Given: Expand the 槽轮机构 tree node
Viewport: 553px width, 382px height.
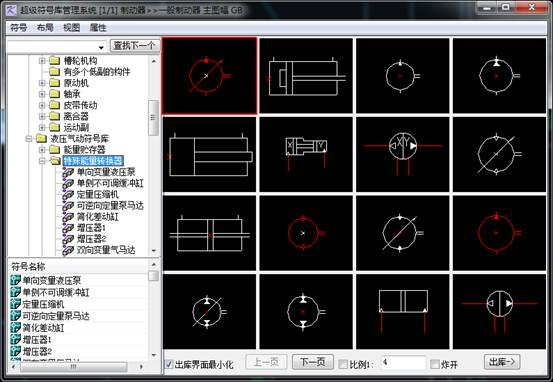Looking at the screenshot, I should (42, 61).
